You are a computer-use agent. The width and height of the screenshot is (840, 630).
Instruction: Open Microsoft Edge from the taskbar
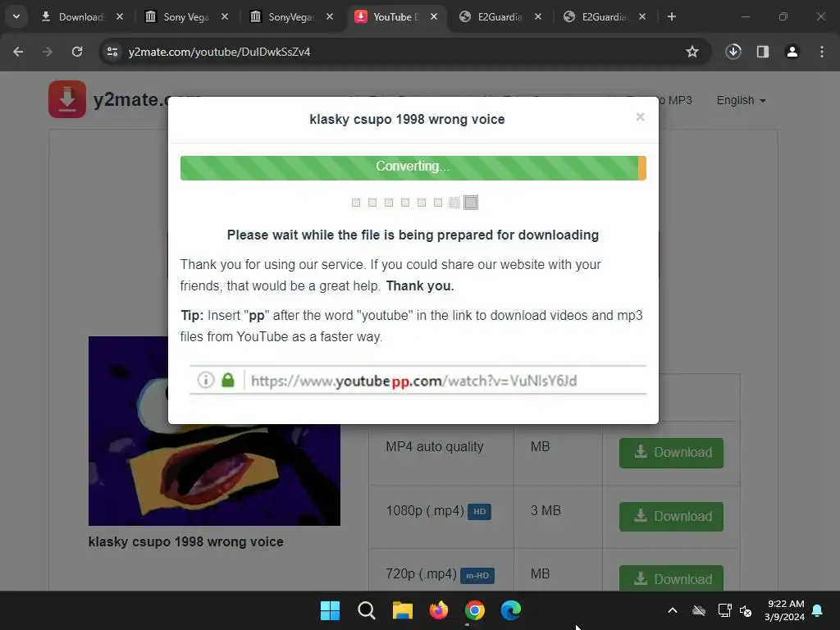click(x=510, y=610)
